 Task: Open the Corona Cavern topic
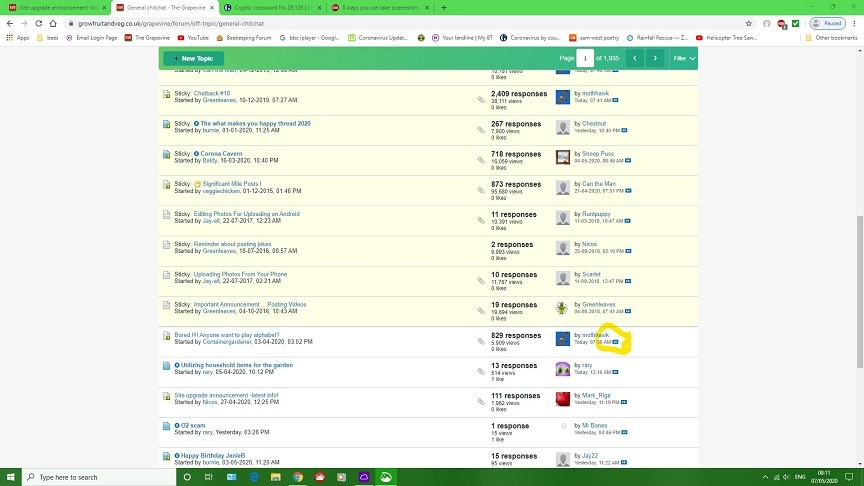click(221, 154)
